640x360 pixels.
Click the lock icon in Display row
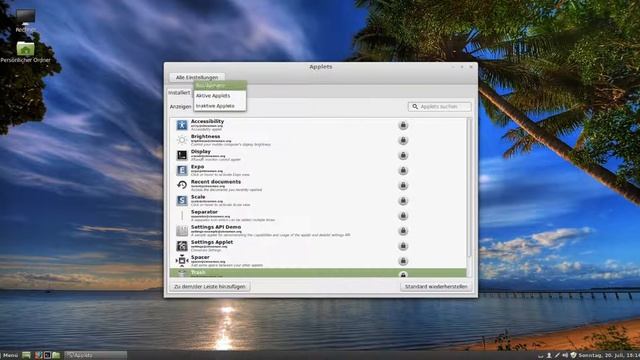click(403, 156)
